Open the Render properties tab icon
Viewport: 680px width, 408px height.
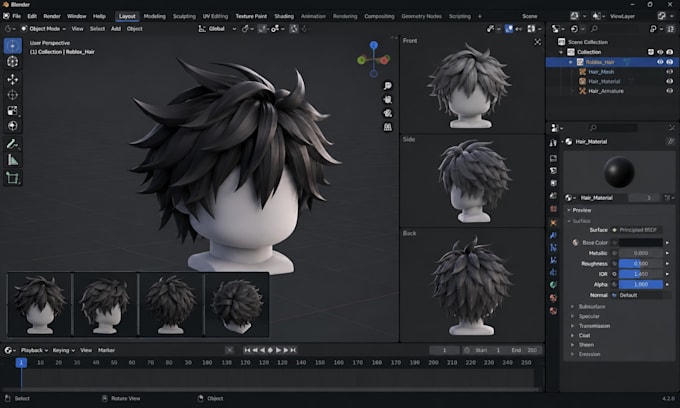[553, 158]
